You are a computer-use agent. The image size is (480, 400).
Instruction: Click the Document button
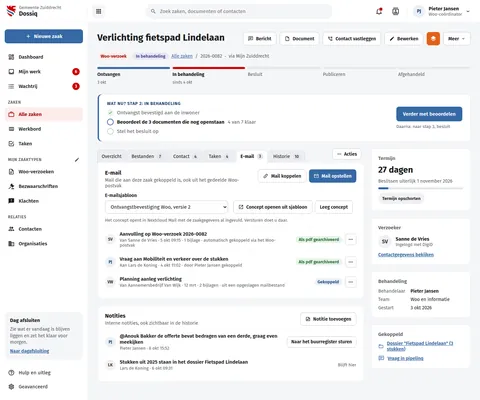coord(299,39)
